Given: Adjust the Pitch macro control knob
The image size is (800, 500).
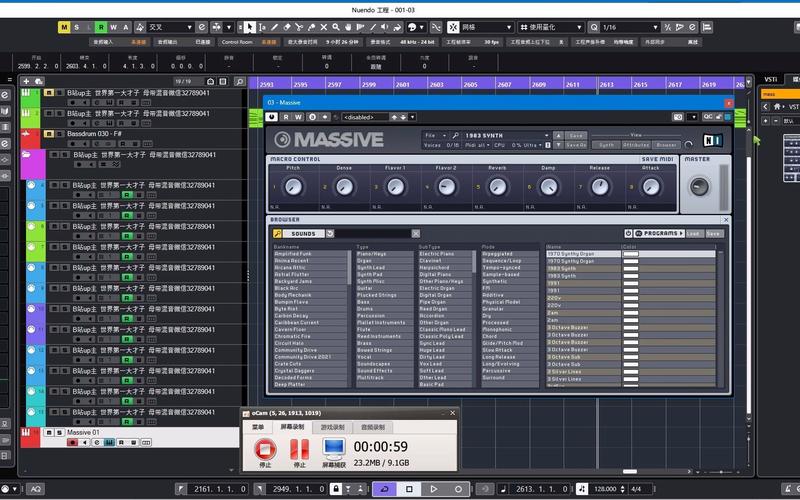Looking at the screenshot, I should 293,187.
